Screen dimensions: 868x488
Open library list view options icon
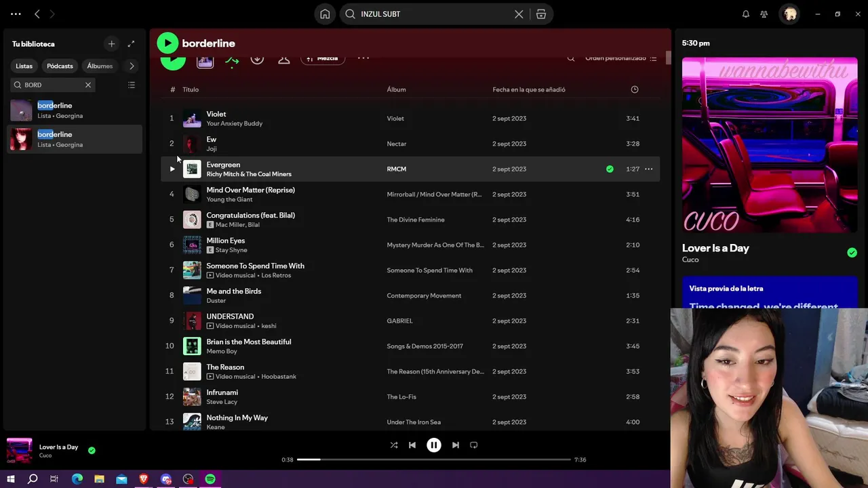click(x=132, y=85)
